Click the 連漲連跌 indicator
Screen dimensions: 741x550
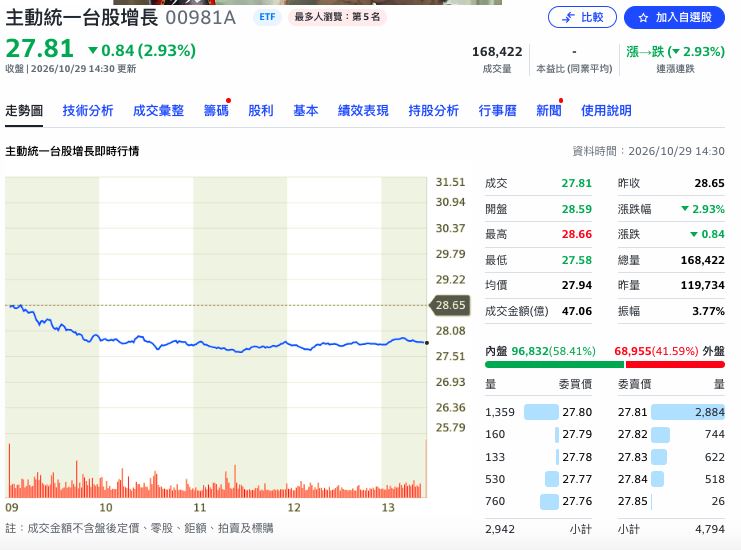[x=675, y=59]
